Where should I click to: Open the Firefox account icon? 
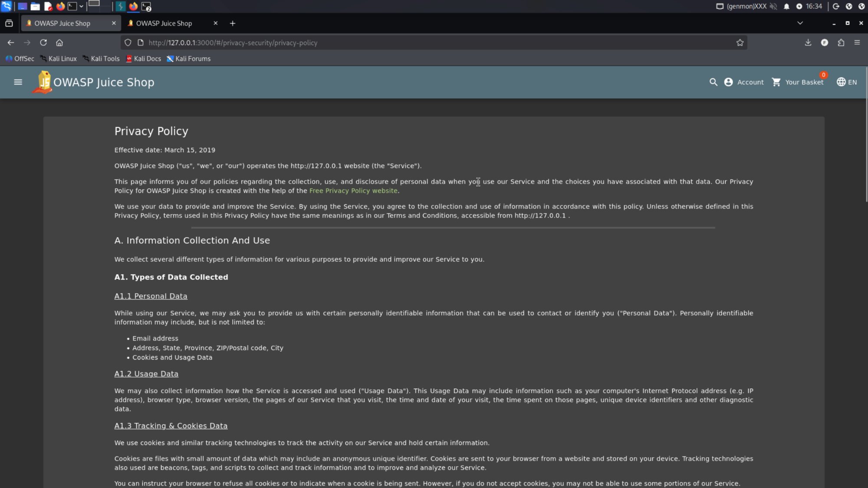824,43
